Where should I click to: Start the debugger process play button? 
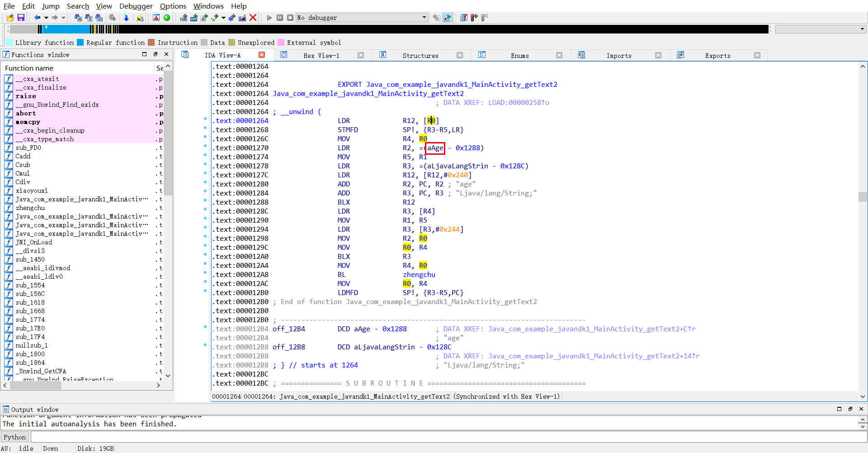(269, 18)
